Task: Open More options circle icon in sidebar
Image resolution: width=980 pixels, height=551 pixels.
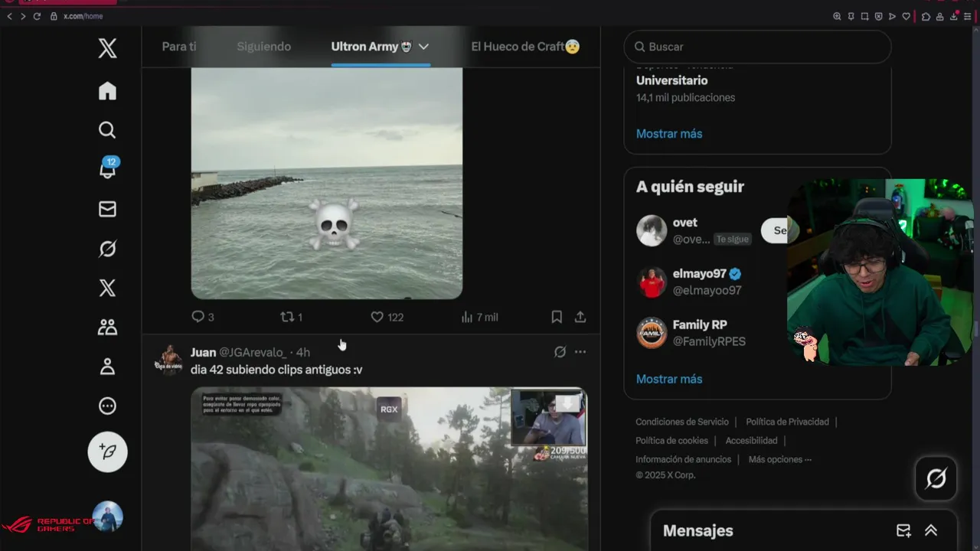Action: (x=107, y=406)
